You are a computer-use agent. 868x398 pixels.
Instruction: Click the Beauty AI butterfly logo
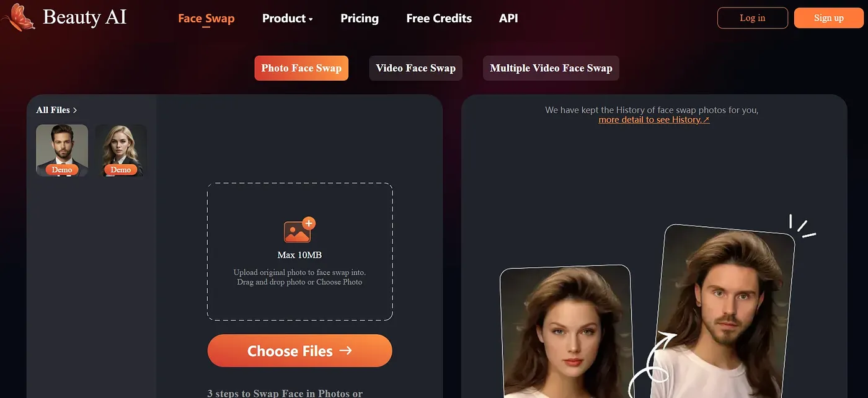[17, 17]
